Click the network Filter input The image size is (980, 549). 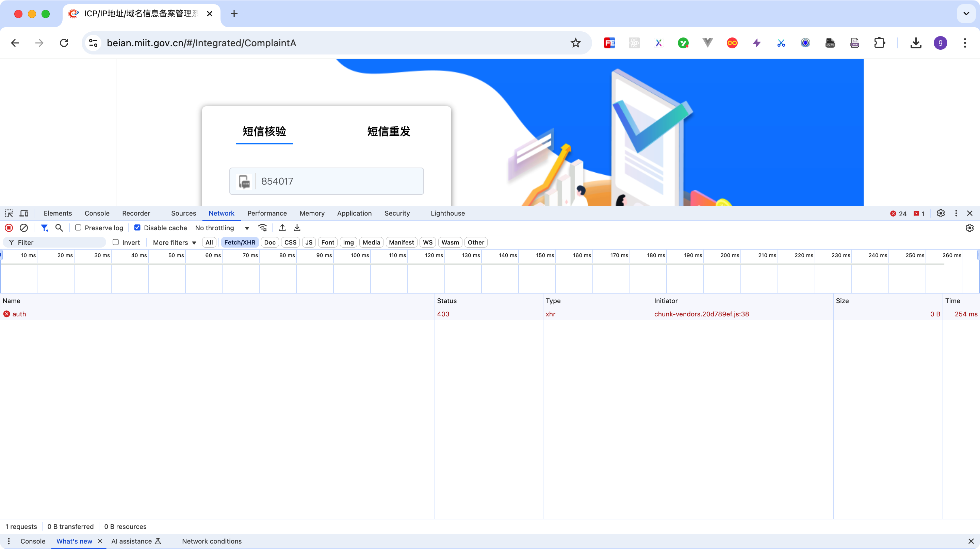pos(54,242)
